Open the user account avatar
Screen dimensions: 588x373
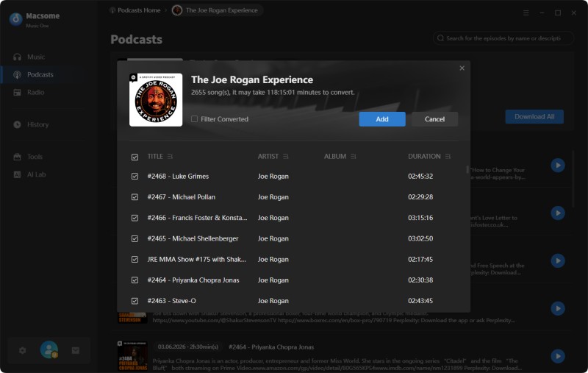coord(49,349)
